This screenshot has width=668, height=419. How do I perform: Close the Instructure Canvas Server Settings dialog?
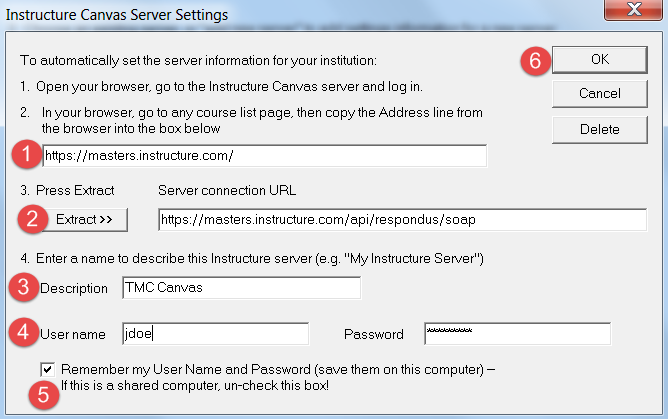click(x=634, y=9)
